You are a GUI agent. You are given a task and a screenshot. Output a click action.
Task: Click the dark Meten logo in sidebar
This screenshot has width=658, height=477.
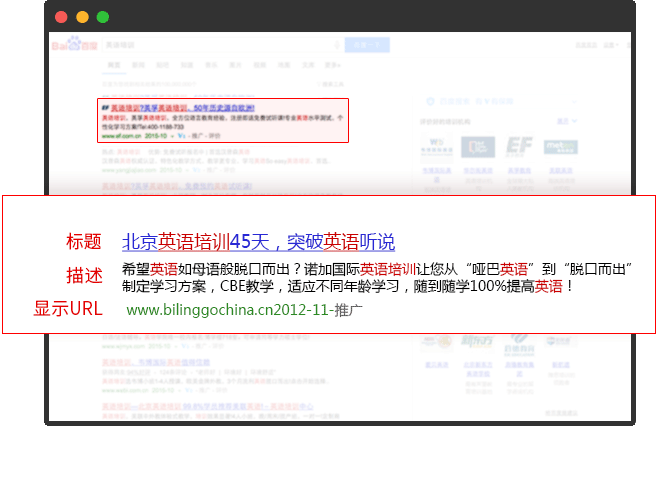click(559, 147)
